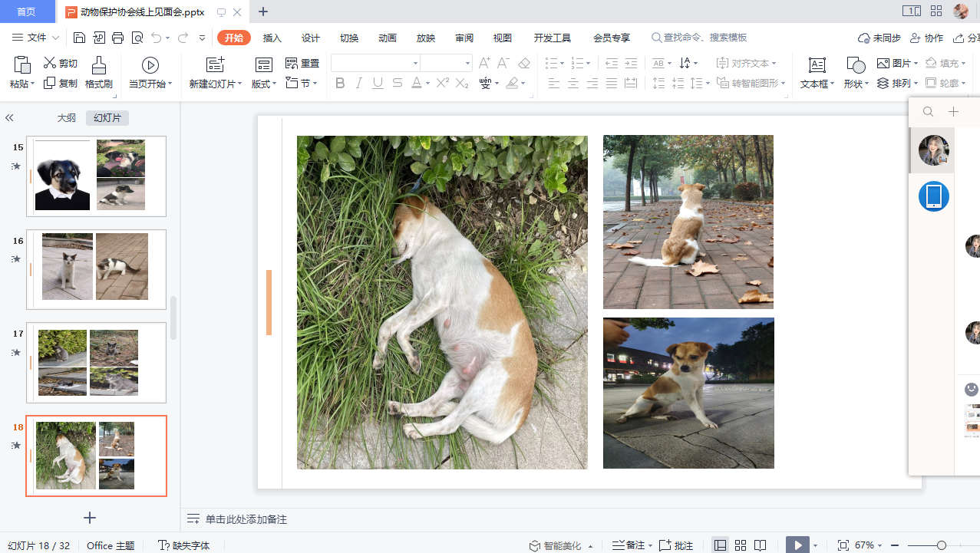
Task: Switch to reading view mode
Action: point(760,545)
